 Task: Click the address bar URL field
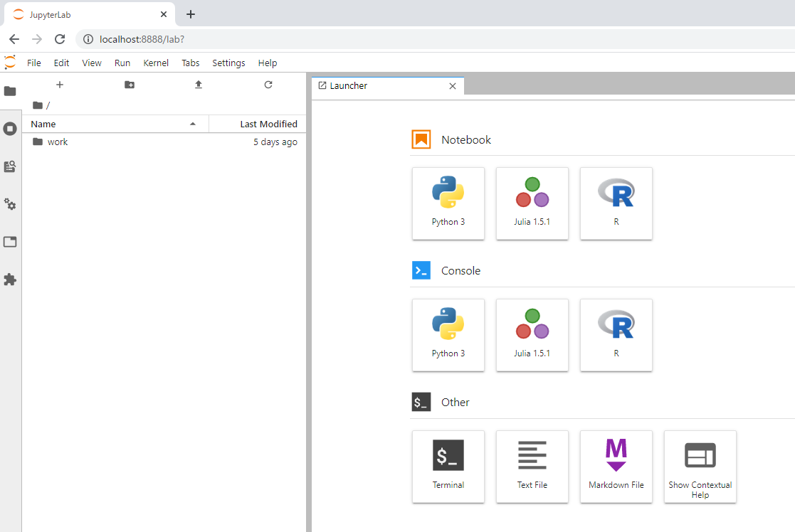click(x=436, y=39)
